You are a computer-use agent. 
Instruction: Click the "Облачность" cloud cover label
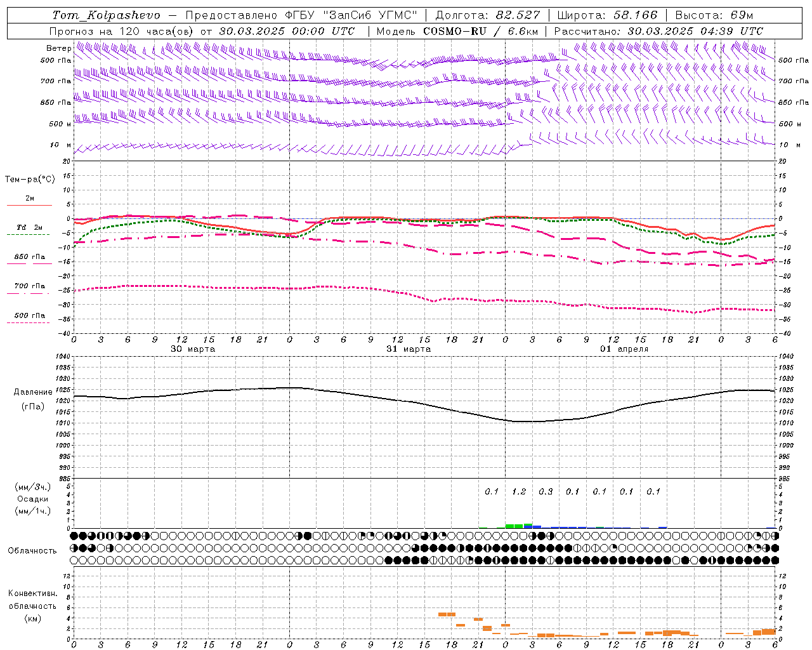pos(32,551)
